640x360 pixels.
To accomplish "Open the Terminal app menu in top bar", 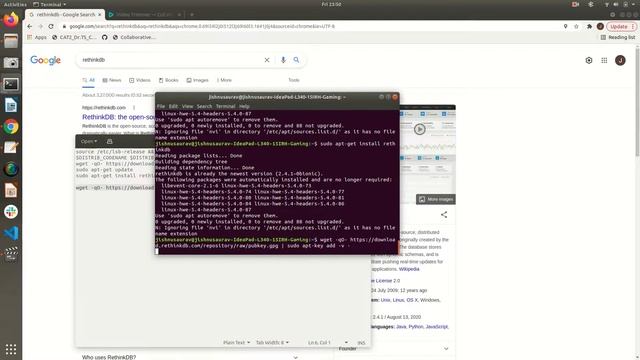I will click(49, 4).
